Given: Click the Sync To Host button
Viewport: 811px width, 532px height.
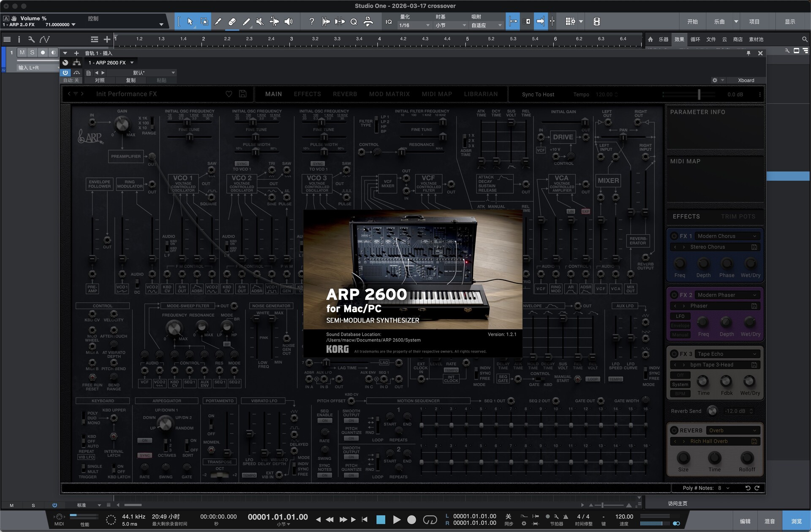Looking at the screenshot, I should click(538, 94).
